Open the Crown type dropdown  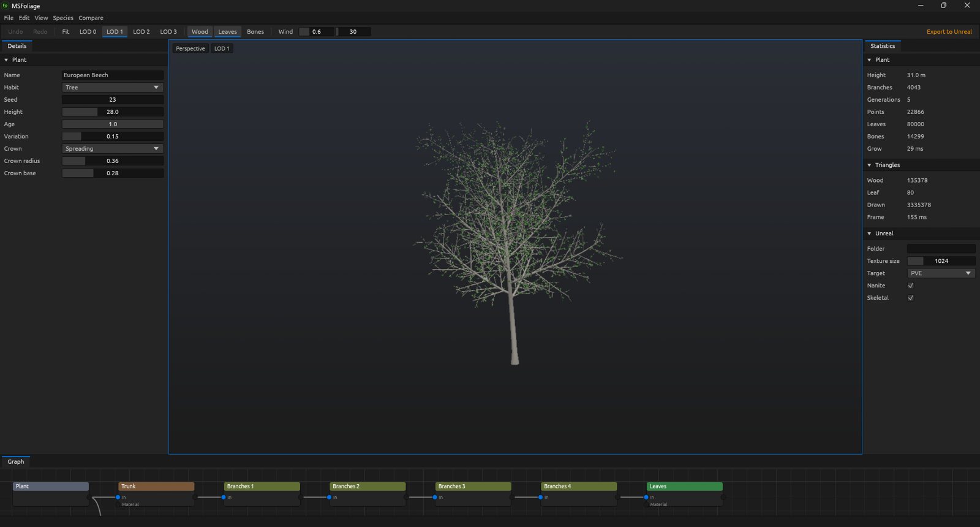pos(113,149)
